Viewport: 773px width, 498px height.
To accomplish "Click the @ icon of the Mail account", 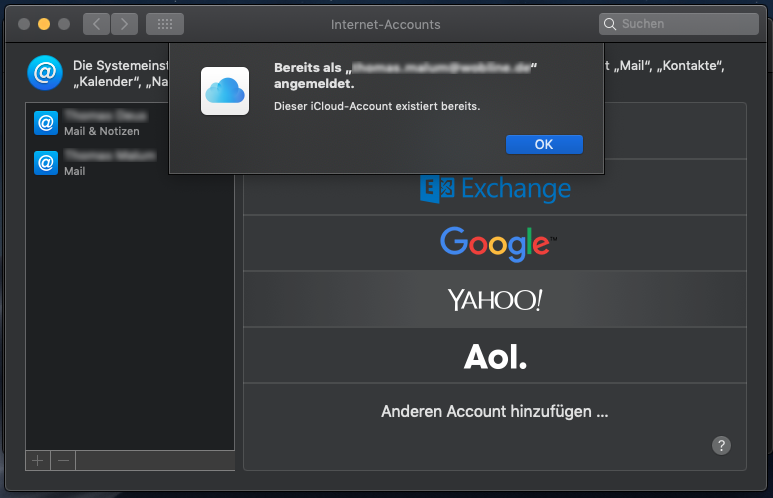I will pyautogui.click(x=46, y=163).
